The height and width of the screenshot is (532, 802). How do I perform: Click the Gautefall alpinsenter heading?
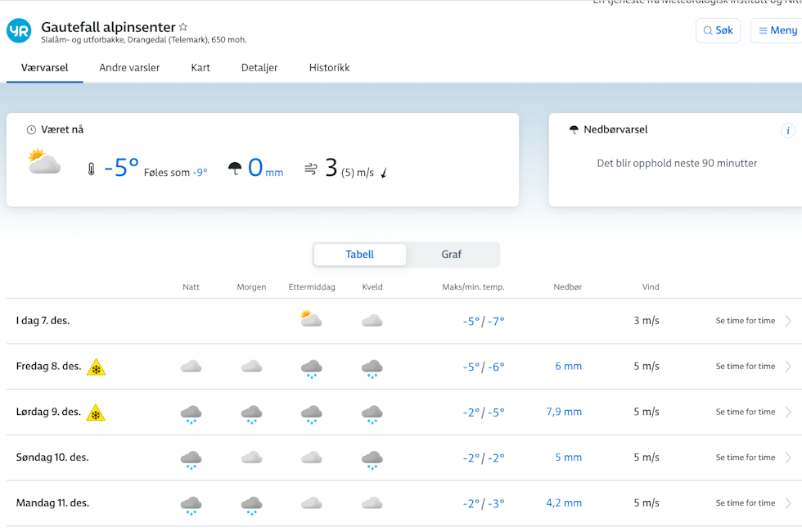pyautogui.click(x=108, y=27)
